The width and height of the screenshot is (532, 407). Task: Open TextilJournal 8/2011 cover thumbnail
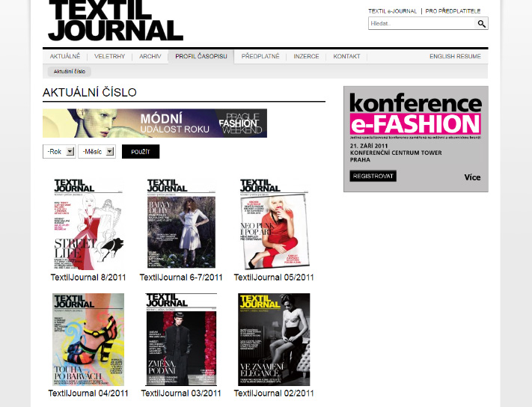tap(88, 224)
